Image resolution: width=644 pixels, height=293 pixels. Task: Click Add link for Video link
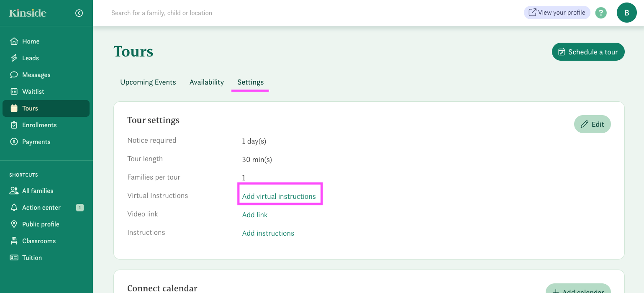(254, 214)
